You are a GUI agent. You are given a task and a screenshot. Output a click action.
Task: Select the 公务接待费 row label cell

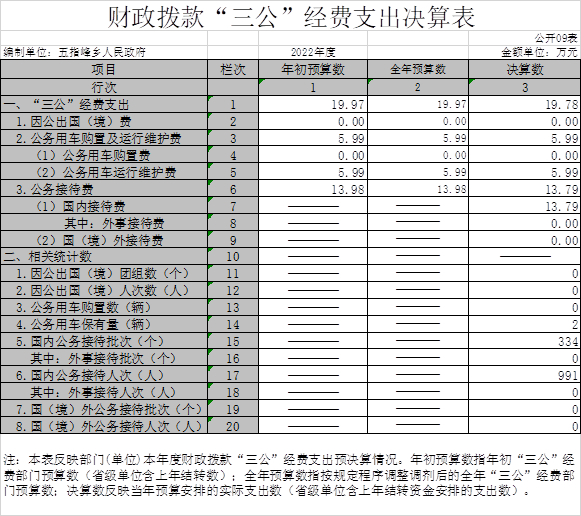(104, 189)
